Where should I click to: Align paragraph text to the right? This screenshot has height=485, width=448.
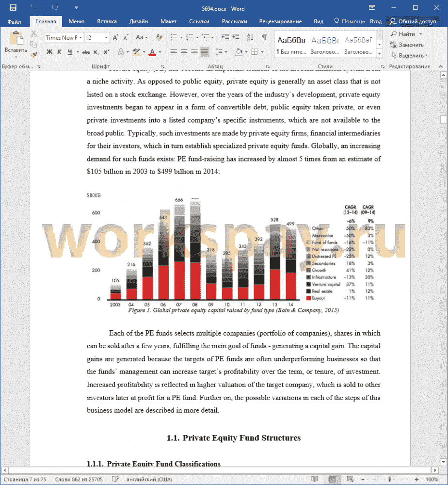(x=194, y=52)
